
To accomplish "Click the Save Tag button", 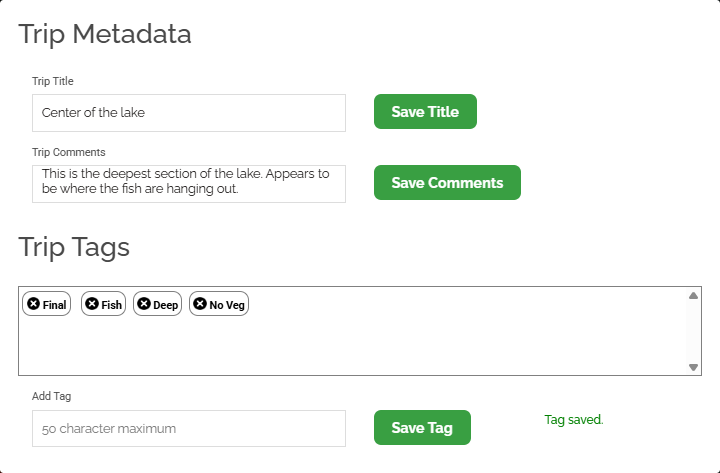I will 422,428.
